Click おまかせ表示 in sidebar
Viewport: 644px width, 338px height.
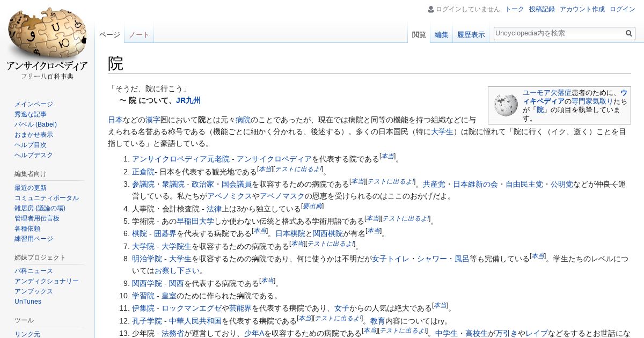pos(34,135)
